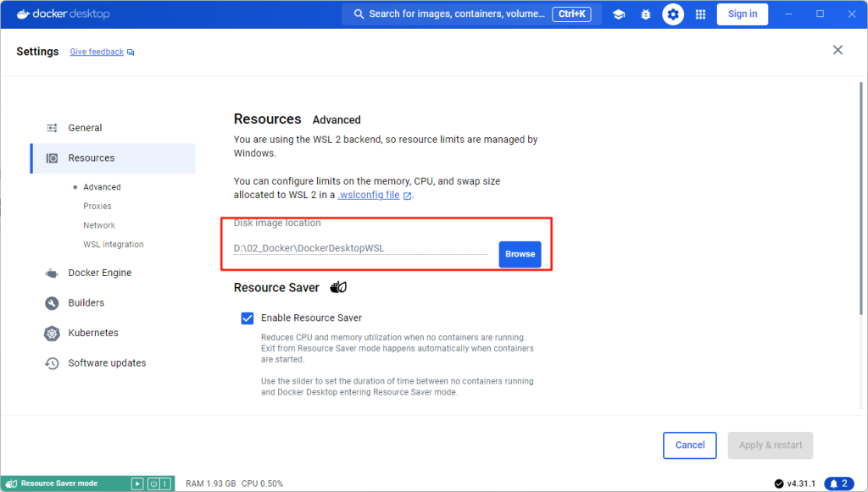This screenshot has width=868, height=492.
Task: Open the Learning Center graduation cap icon
Action: pos(619,14)
